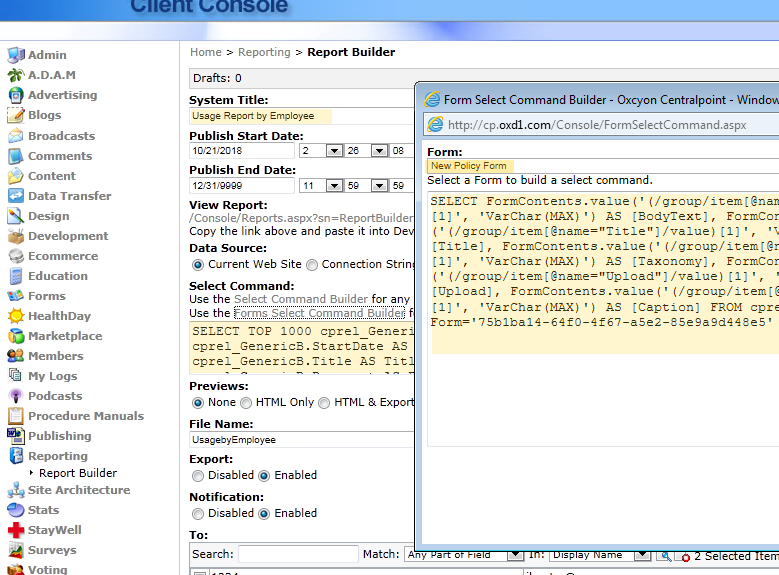Click the A.D.A.M palm tree icon
The height and width of the screenshot is (575, 779).
pyautogui.click(x=15, y=75)
